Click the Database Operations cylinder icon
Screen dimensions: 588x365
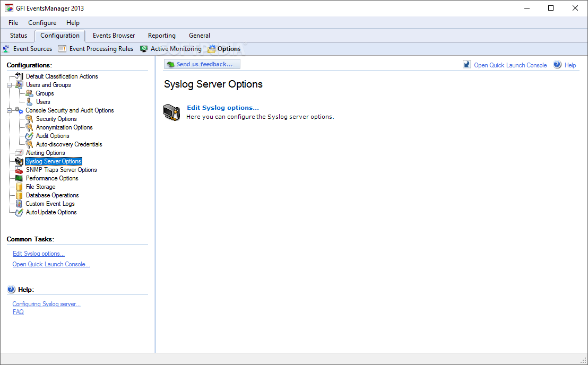pos(19,195)
